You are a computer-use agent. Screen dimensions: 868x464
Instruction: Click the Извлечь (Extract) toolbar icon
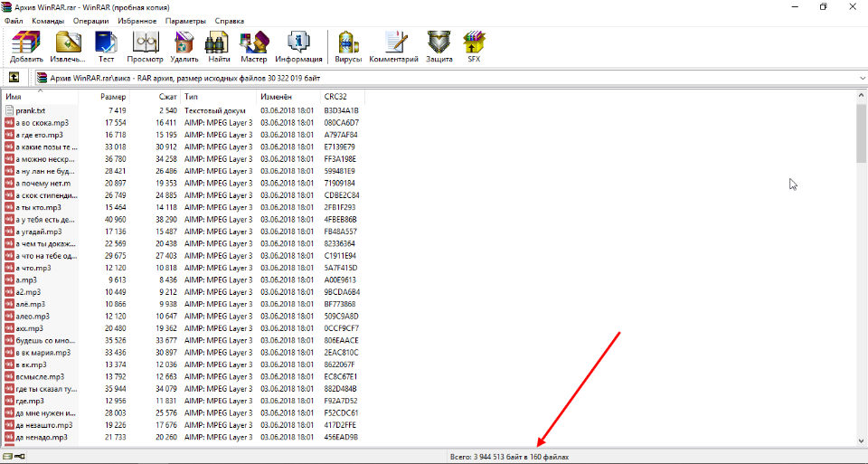(x=68, y=46)
